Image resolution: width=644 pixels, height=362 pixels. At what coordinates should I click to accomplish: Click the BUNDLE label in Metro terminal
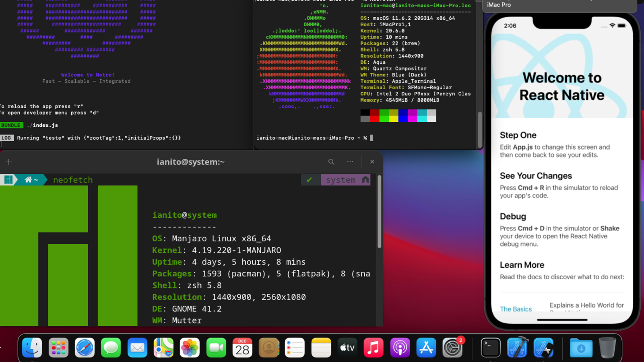click(x=12, y=125)
